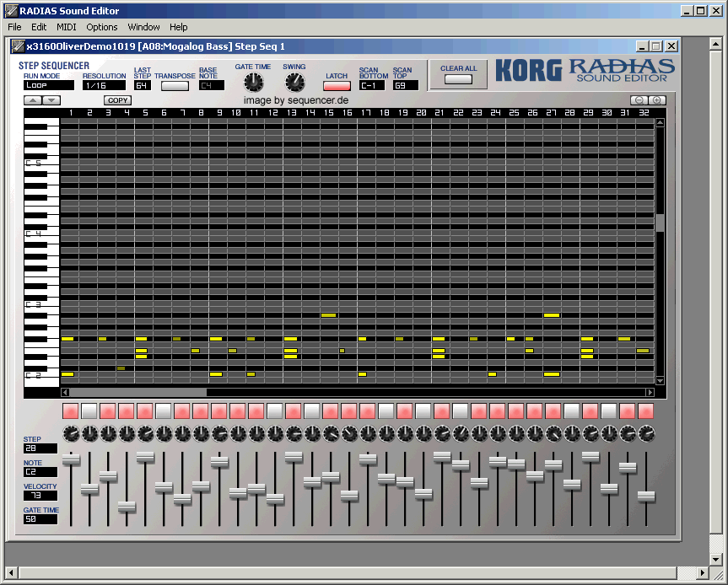Open the Window menu
The width and height of the screenshot is (728, 585).
coord(143,27)
